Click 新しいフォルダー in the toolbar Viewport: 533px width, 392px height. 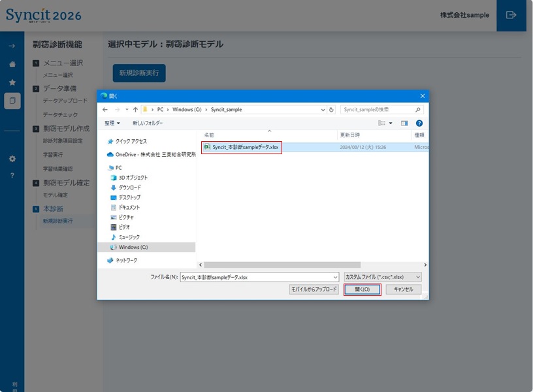[x=148, y=123]
